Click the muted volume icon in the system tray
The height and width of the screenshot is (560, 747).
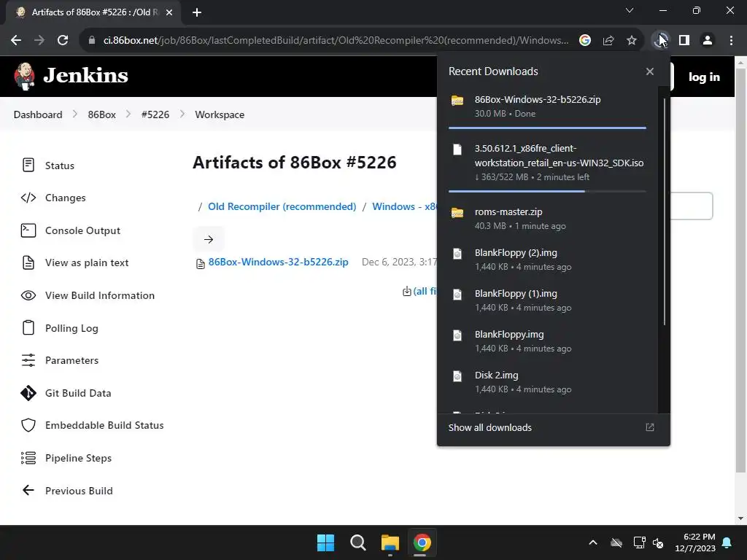658,542
